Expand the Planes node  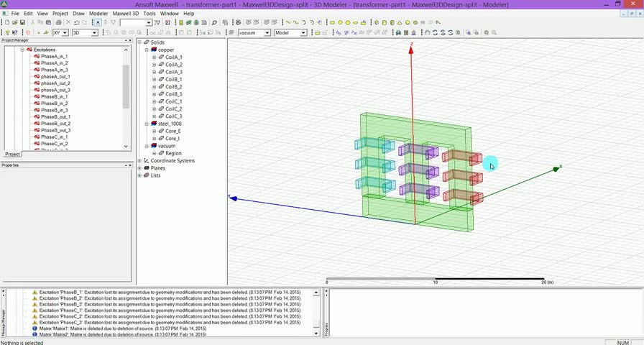(139, 168)
